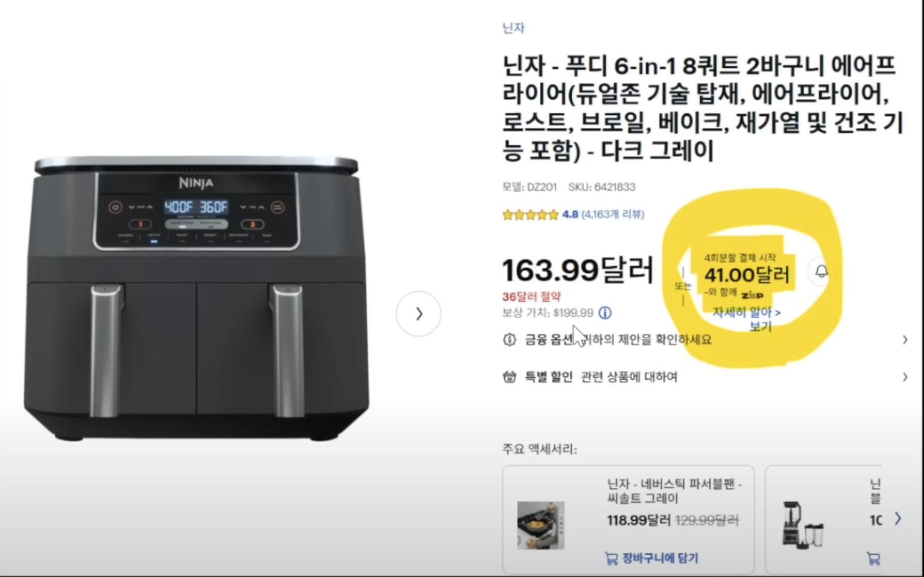Advance accessories carousel with right chevron
Viewport: 924px width, 577px height.
click(897, 518)
